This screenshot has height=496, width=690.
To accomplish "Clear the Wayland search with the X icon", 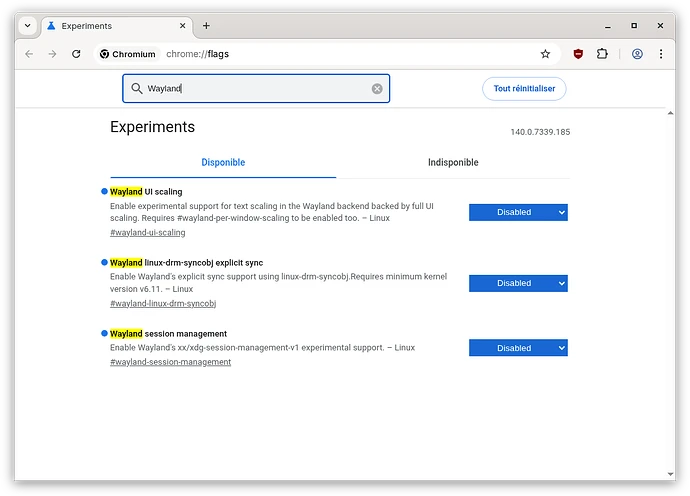I will 377,89.
